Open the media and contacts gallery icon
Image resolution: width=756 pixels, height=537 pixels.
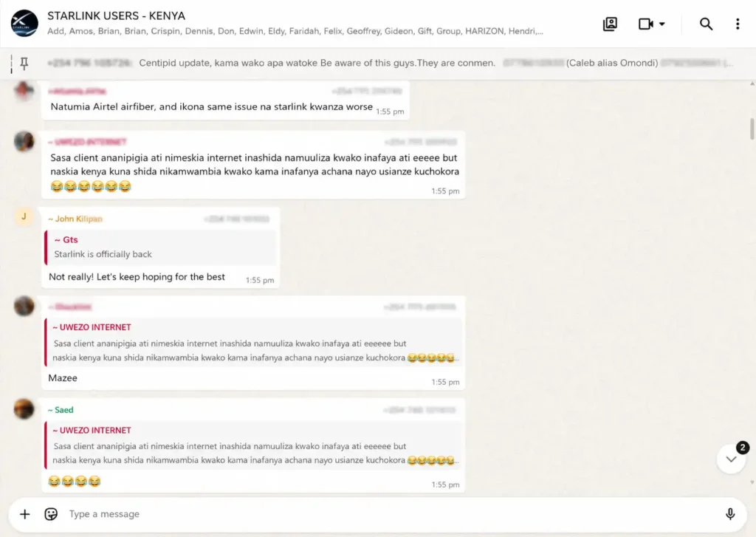(610, 24)
